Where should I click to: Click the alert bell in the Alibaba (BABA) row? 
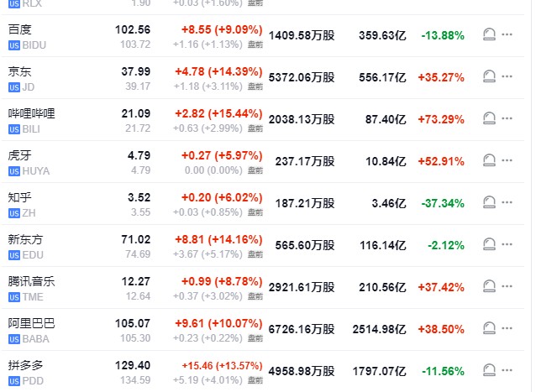(x=489, y=328)
